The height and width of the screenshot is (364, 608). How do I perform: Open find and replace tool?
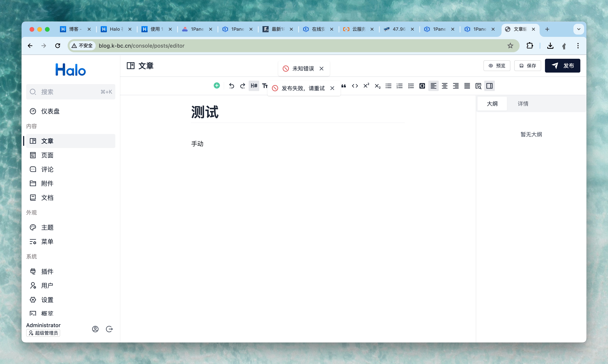(478, 86)
